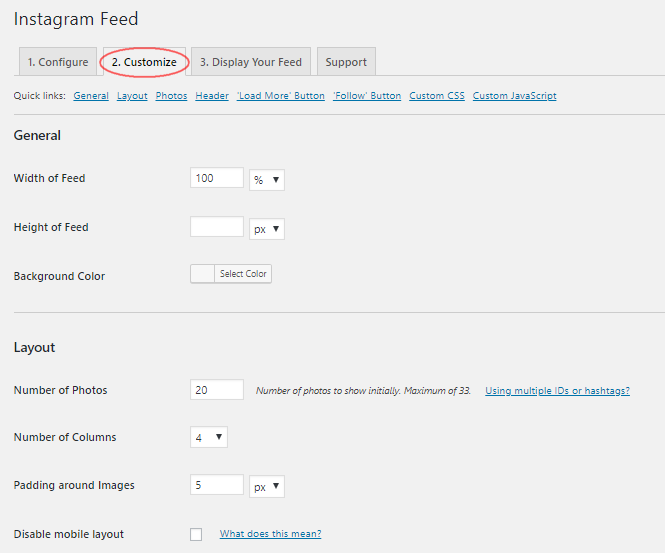665x553 pixels.
Task: Jump to 'Follow' Button quick link
Action: 367,96
